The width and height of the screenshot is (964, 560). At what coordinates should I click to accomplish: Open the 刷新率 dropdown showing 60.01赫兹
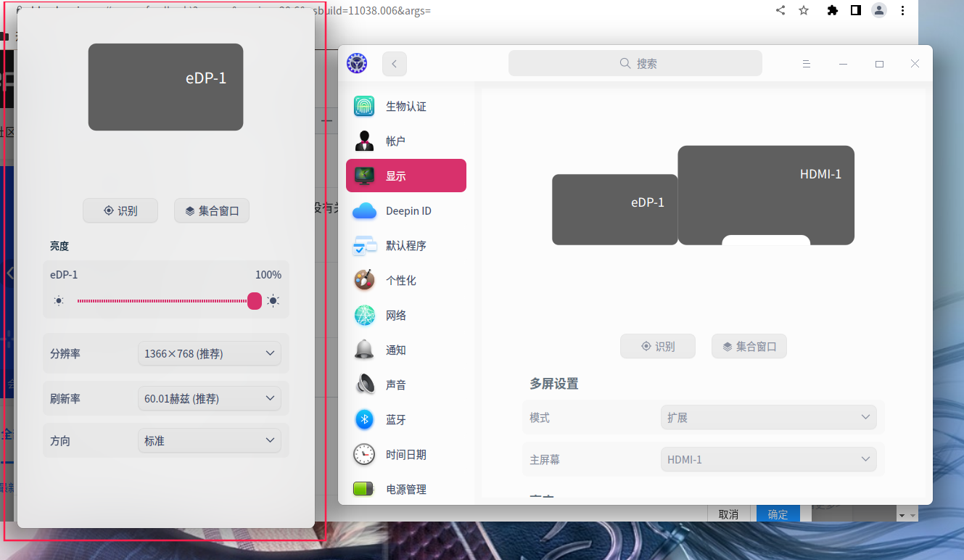209,398
